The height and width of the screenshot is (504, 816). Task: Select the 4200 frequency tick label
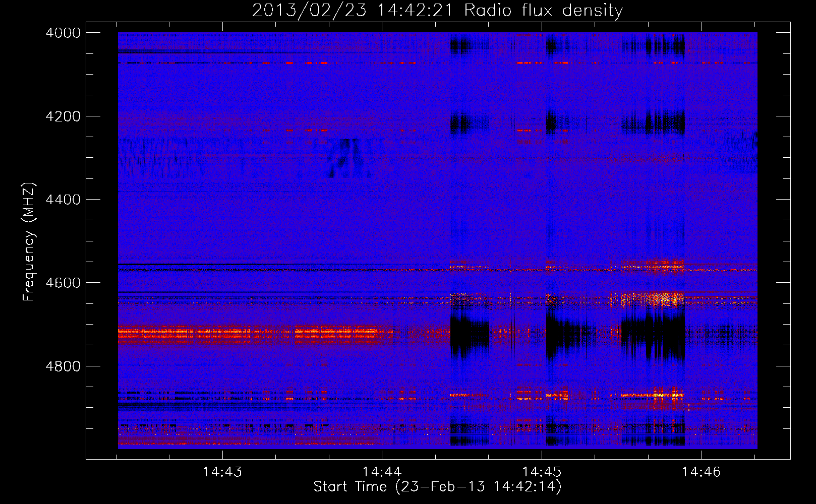coord(63,116)
